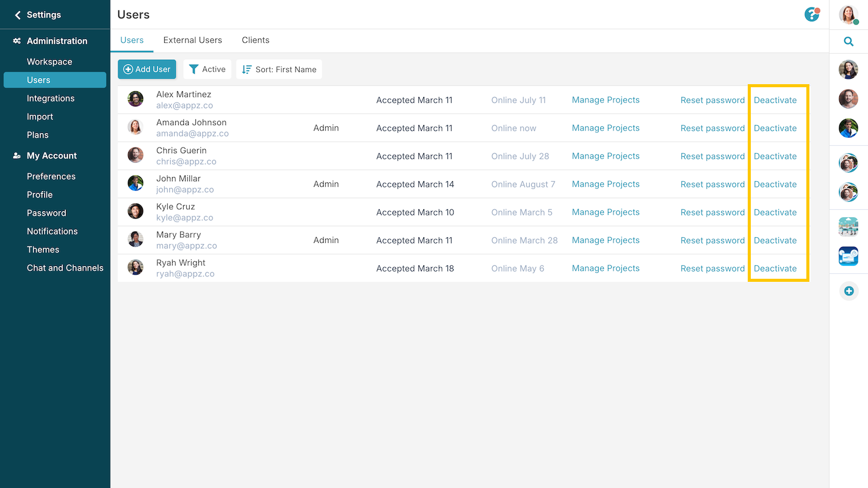Screen dimensions: 868x488
Task: Click Kyle Cruz's avatar in the list
Action: pos(136,211)
